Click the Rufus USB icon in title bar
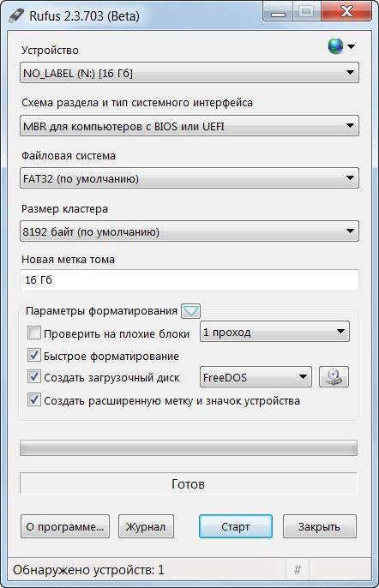Screen dimensions: 379x588 (x=17, y=15)
